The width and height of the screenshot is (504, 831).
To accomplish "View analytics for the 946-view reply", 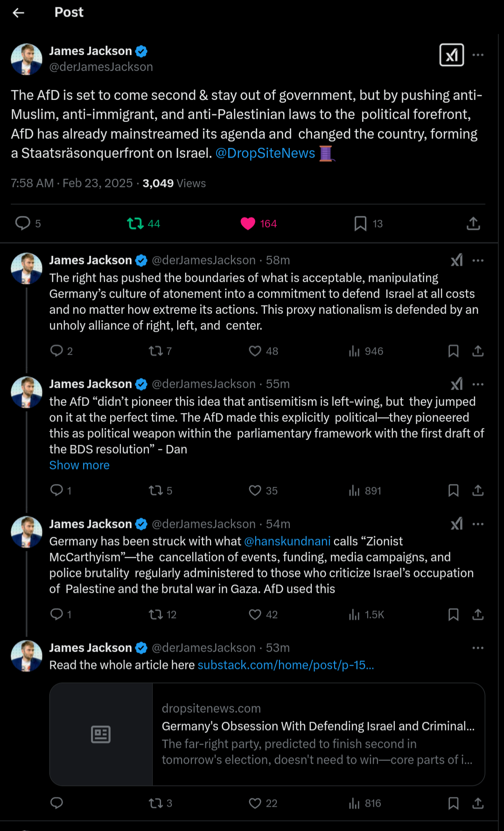I will 366,351.
